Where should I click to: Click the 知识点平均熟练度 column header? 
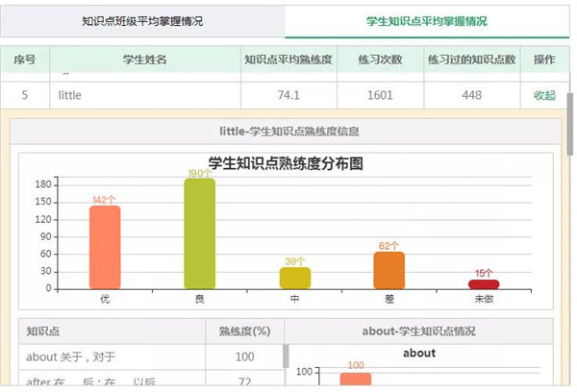point(288,60)
